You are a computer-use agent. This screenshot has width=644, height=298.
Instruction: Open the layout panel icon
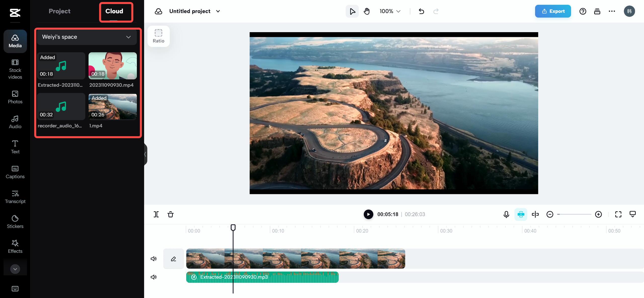(597, 11)
